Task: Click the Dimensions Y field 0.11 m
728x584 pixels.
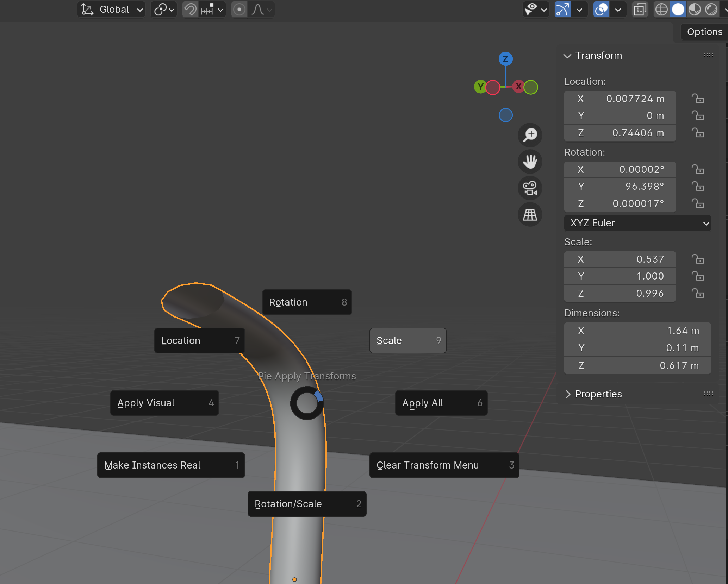Action: tap(637, 348)
